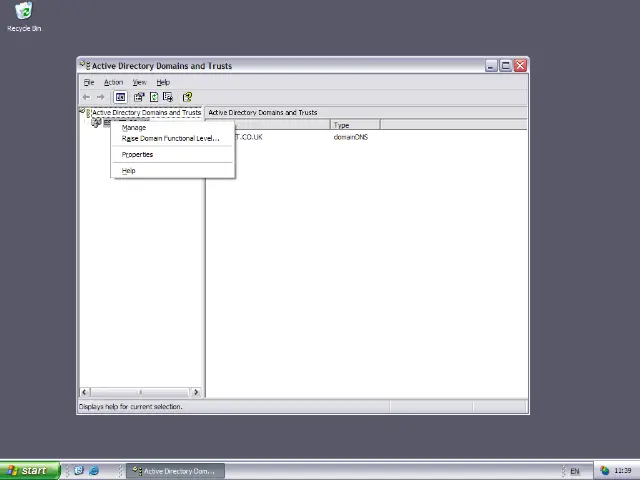This screenshot has height=480, width=640.
Task: Click the Export List toolbar icon
Action: tap(168, 97)
